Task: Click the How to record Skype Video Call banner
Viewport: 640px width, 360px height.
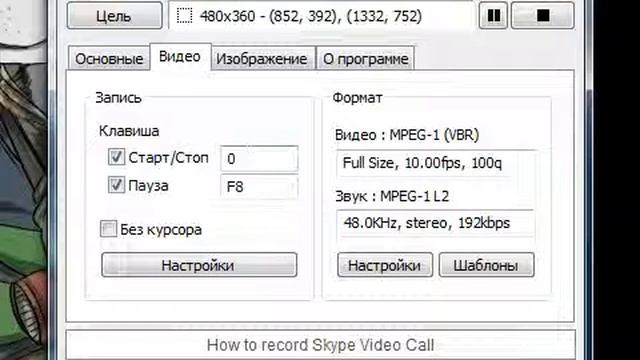Action: (x=320, y=345)
